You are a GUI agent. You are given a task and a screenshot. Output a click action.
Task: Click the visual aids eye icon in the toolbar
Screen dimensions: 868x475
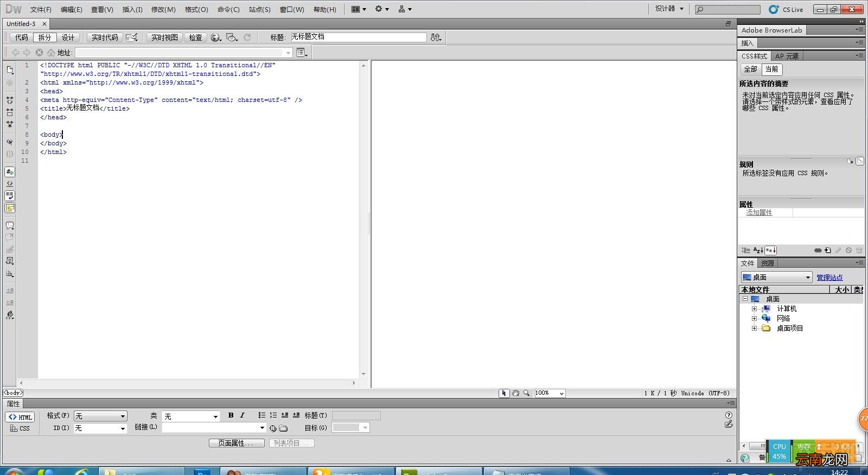pyautogui.click(x=232, y=37)
